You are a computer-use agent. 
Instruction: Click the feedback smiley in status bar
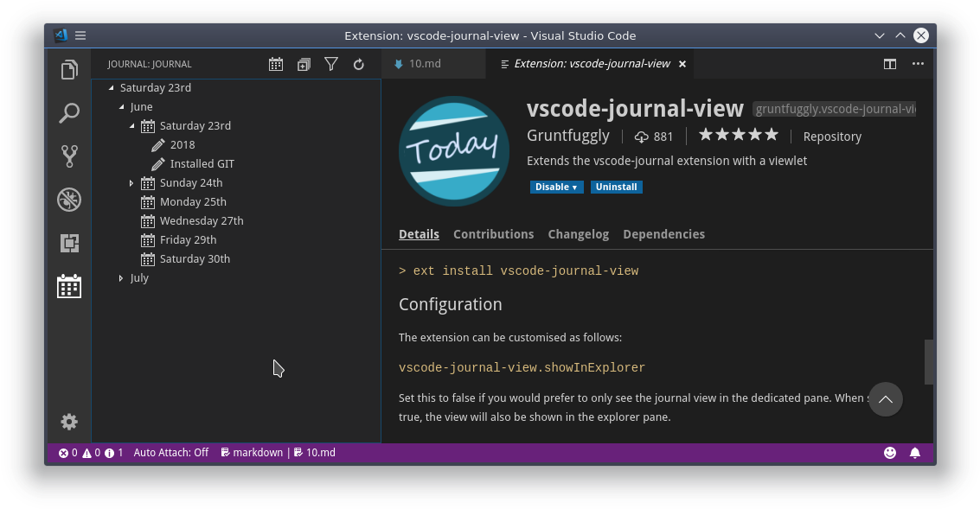(890, 453)
